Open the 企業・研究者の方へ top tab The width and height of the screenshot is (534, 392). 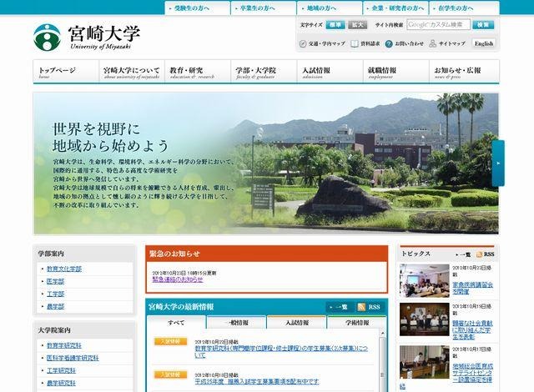point(395,8)
